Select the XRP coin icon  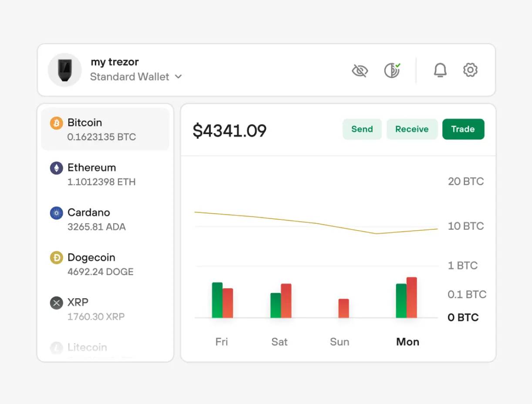point(56,303)
